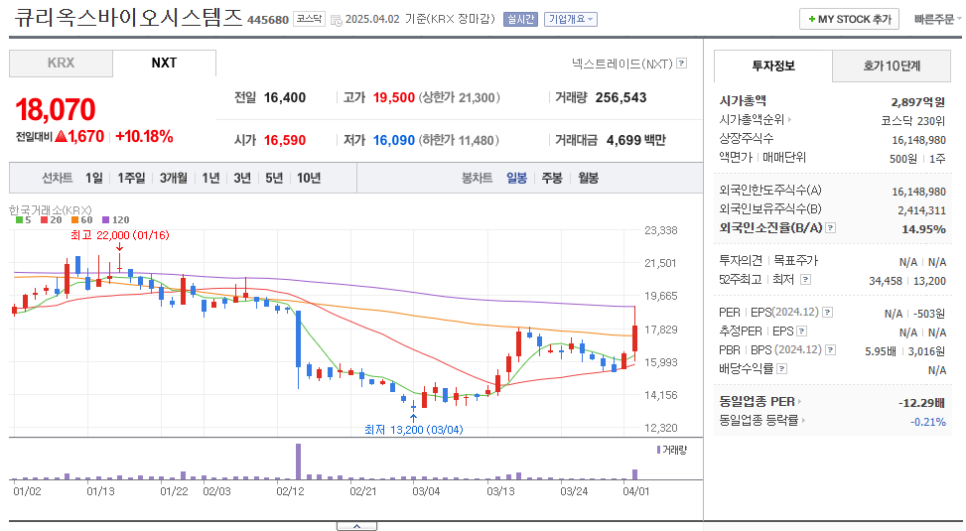This screenshot has width=966, height=531.
Task: Click the 최저 13,200 (03/04) chart marker
Action: click(x=413, y=429)
